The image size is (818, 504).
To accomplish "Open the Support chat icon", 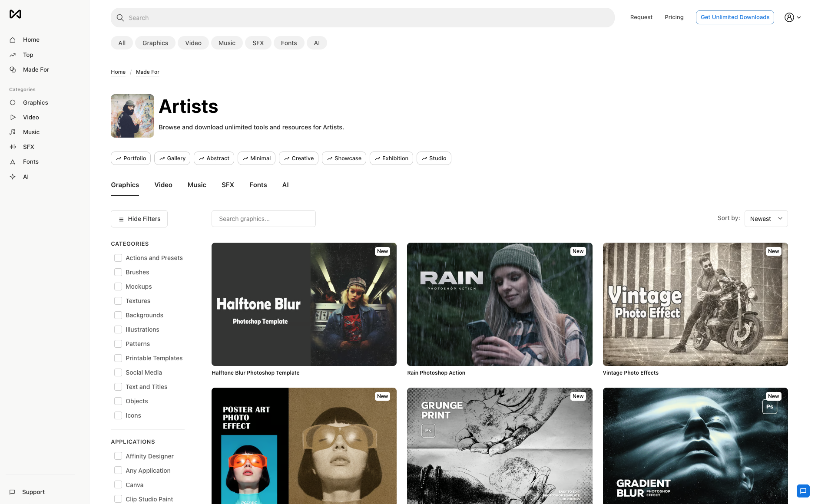I will point(13,492).
